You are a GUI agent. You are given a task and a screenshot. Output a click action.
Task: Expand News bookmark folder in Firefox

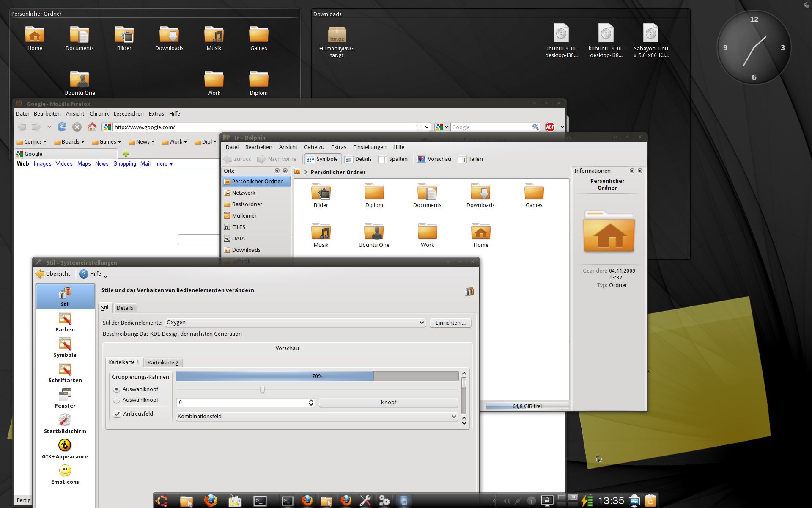pos(142,141)
